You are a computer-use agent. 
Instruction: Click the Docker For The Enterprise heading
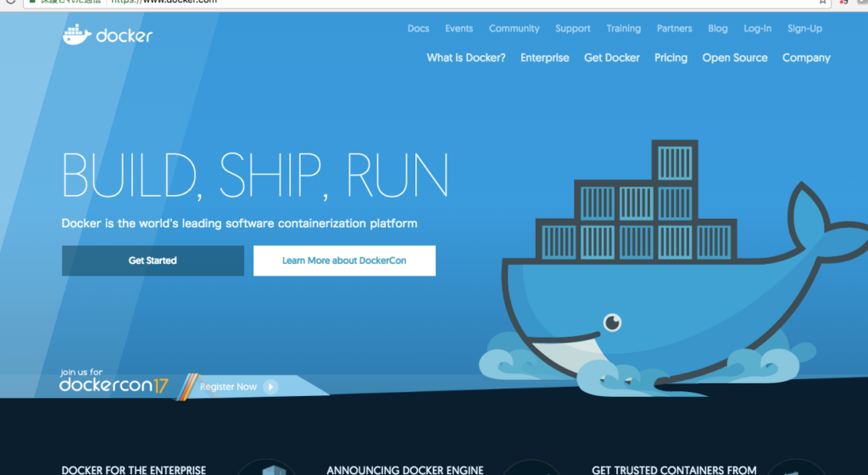(x=133, y=469)
